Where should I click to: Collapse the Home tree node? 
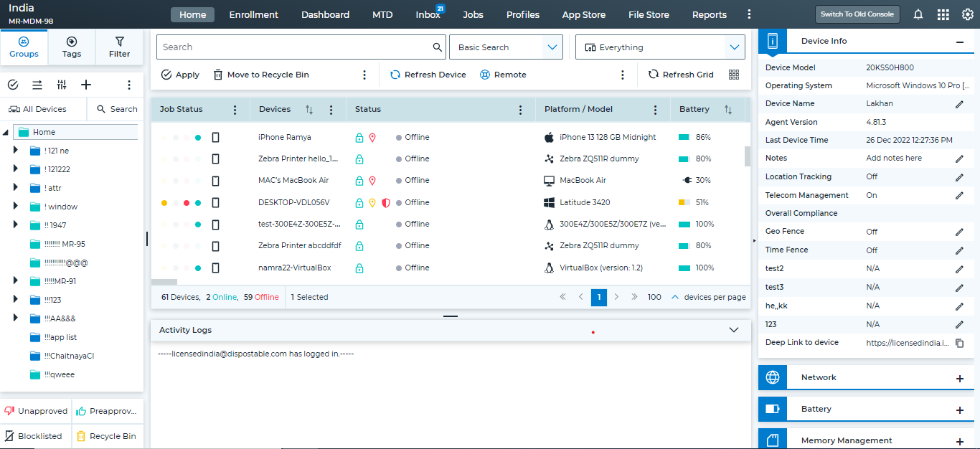pos(6,133)
